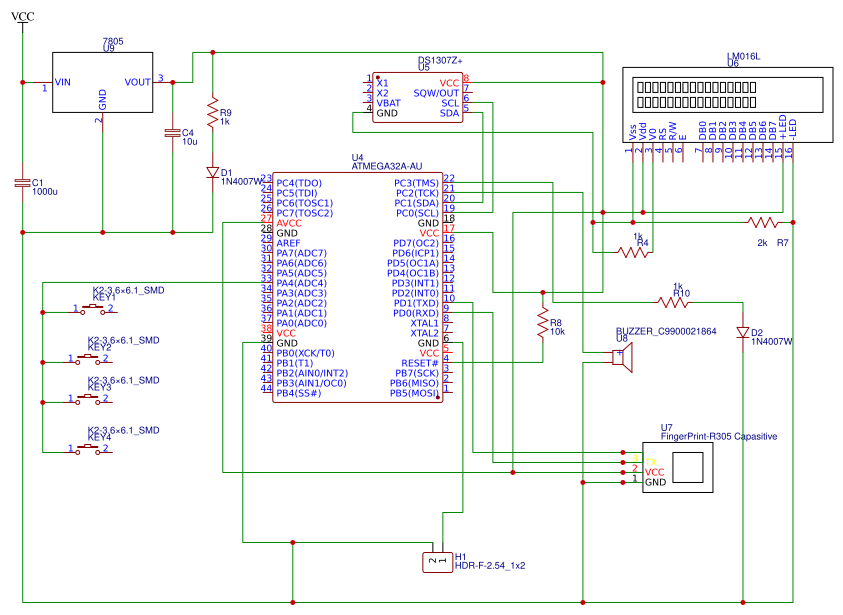
Task: Select the 1000u value of C1
Action: 45,192
